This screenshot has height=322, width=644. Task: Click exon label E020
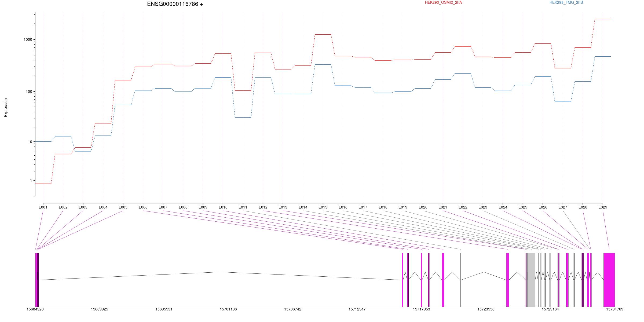(x=423, y=207)
